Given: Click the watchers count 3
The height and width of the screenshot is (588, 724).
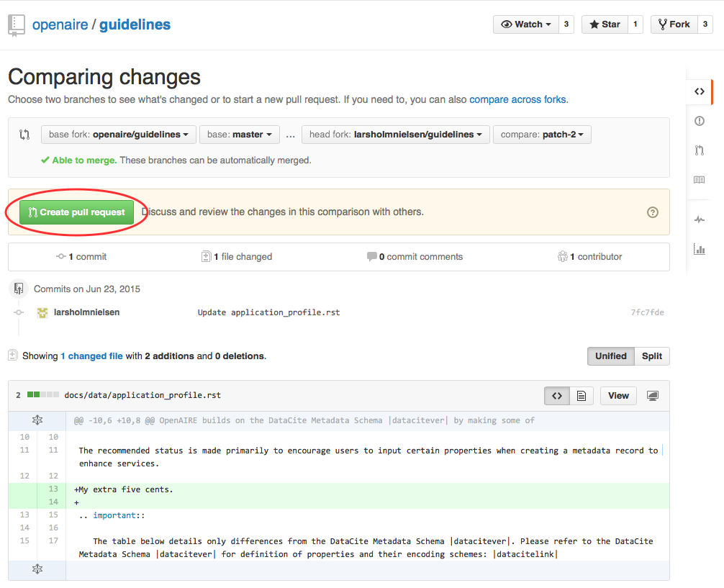Looking at the screenshot, I should (566, 24).
